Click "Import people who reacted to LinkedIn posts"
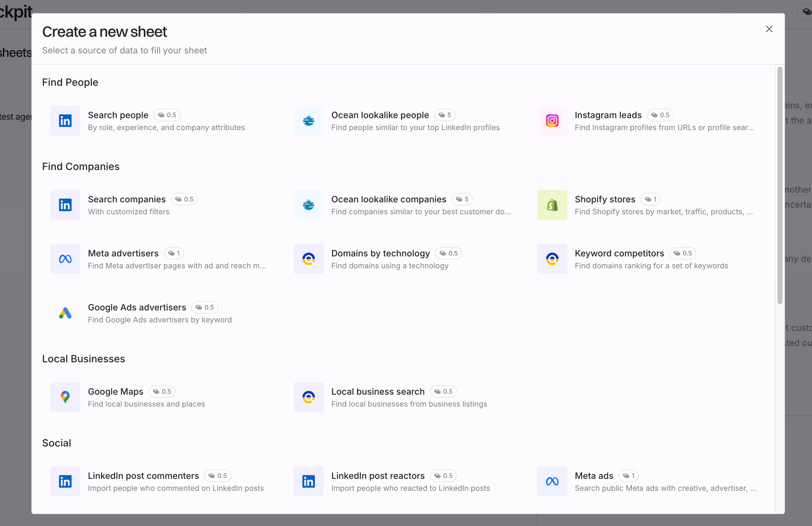 (x=411, y=488)
